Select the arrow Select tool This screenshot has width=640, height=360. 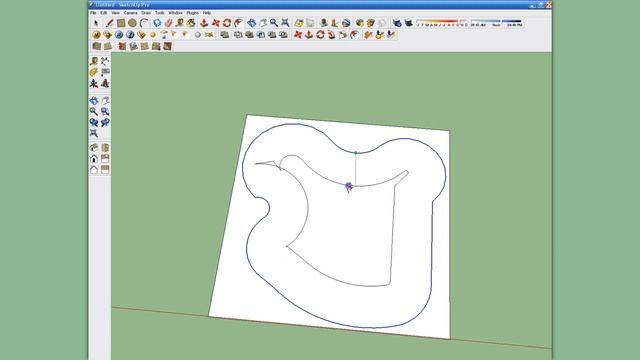click(x=96, y=23)
